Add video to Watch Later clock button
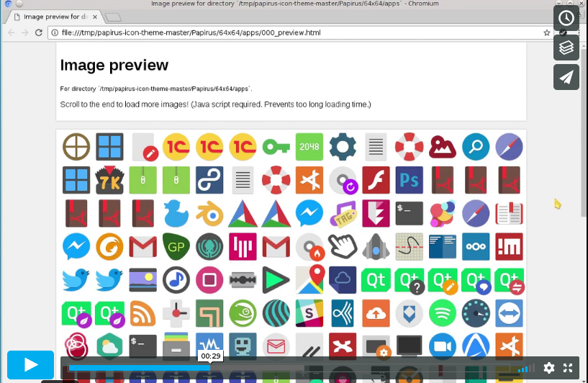This screenshot has height=383, width=588. pos(566,18)
